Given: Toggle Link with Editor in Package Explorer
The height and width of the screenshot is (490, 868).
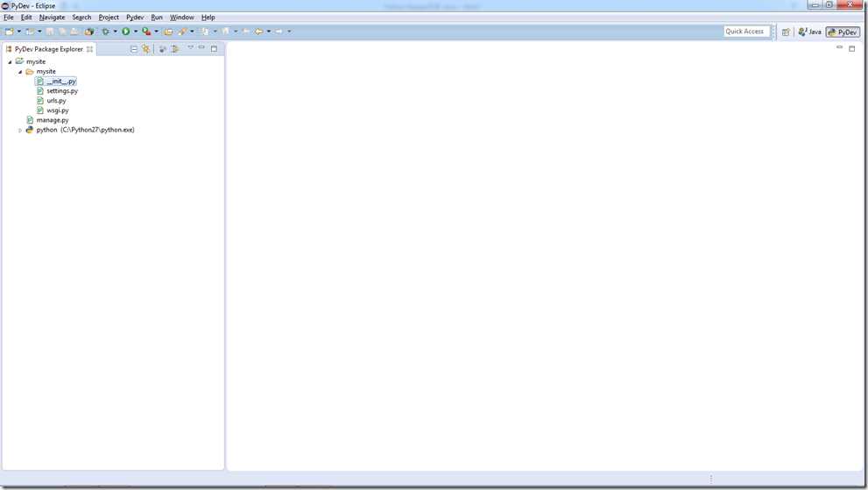Looking at the screenshot, I should (145, 49).
